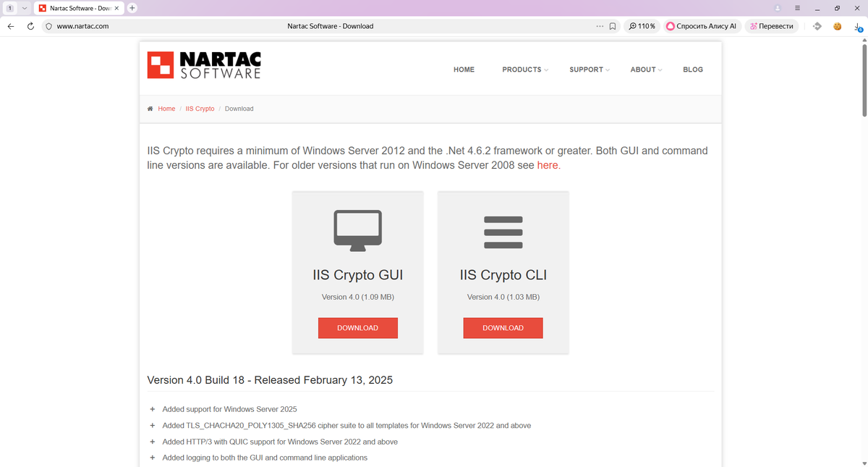
Task: Translate page with Перевести button
Action: tap(772, 26)
